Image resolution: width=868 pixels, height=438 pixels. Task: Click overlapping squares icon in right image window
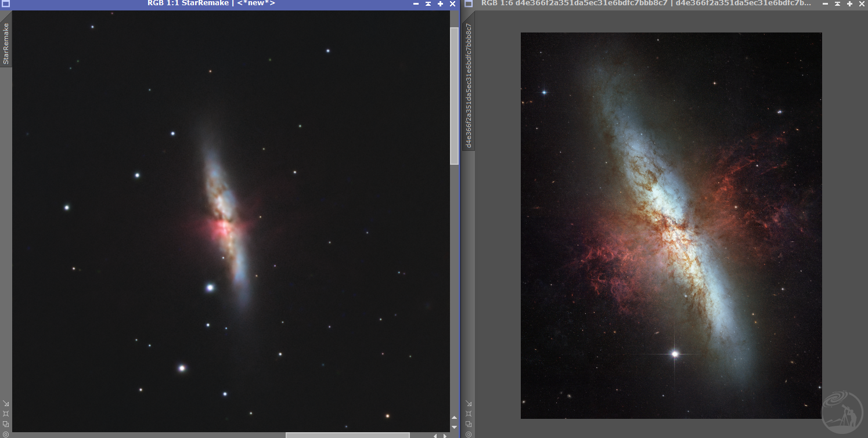click(x=468, y=423)
